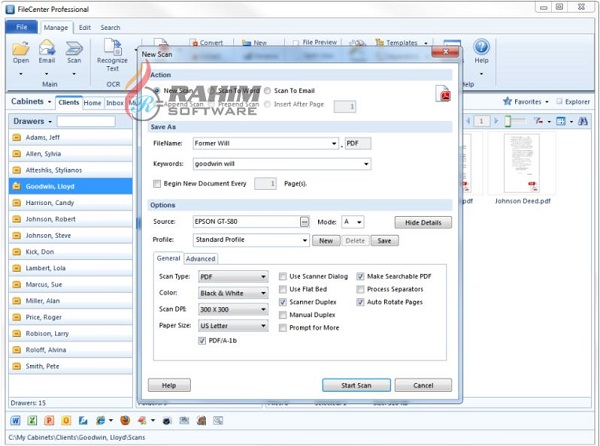Launch Word from the bottom launcher bar
Screen dimensions: 600x446
[x=15, y=421]
